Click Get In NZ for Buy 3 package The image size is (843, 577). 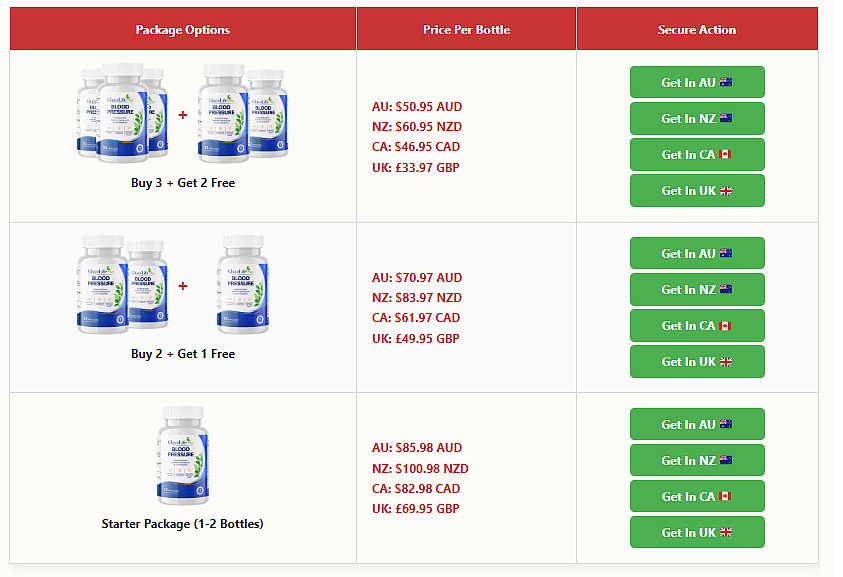point(697,118)
